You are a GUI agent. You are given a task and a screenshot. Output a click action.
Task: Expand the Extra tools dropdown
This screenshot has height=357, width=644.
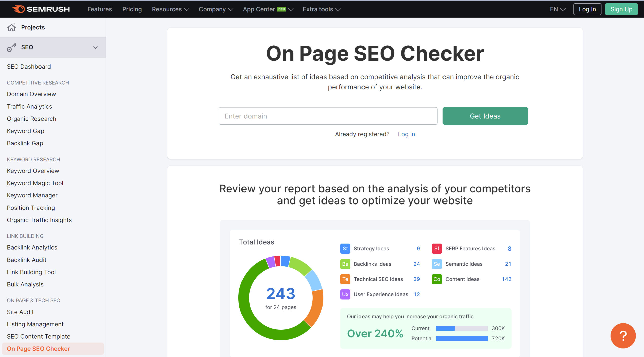321,9
